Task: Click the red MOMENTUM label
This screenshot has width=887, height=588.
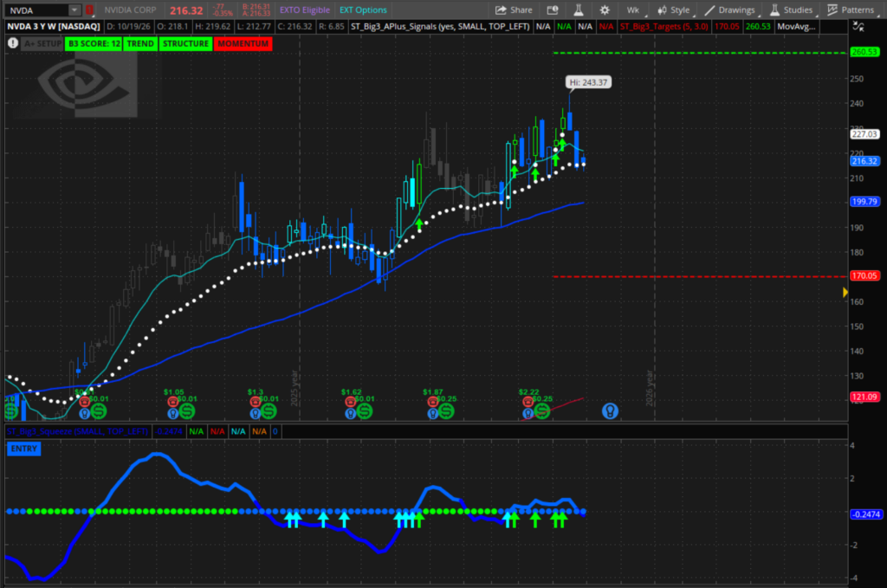Action: point(243,43)
